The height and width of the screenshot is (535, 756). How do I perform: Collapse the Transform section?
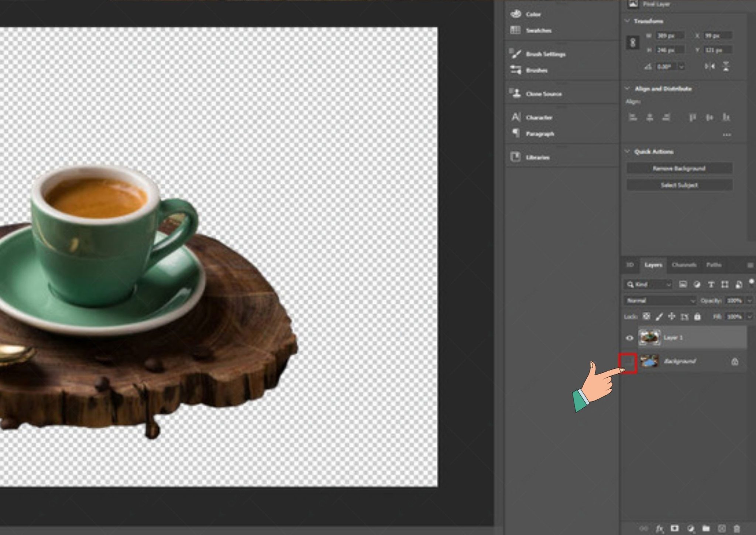click(628, 21)
